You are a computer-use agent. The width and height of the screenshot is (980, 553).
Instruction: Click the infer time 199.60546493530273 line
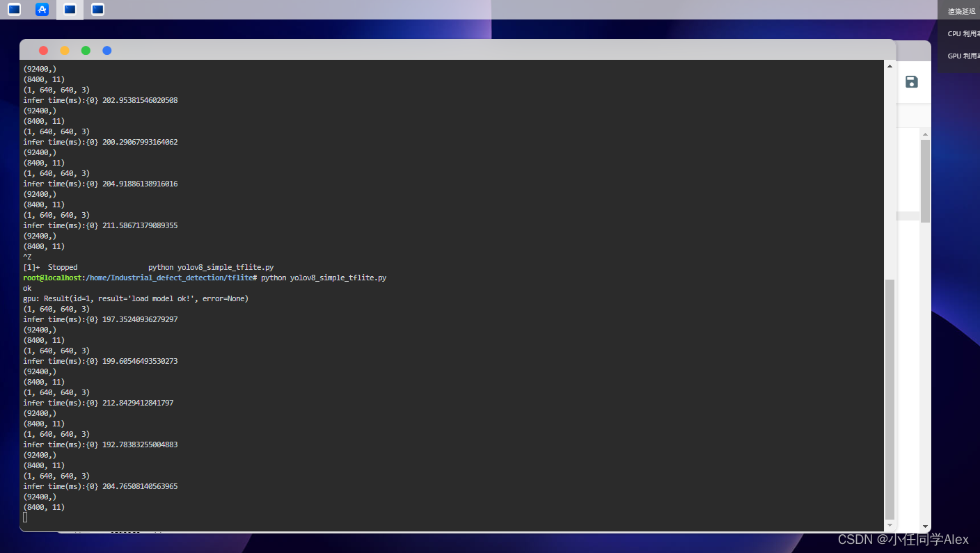100,361
